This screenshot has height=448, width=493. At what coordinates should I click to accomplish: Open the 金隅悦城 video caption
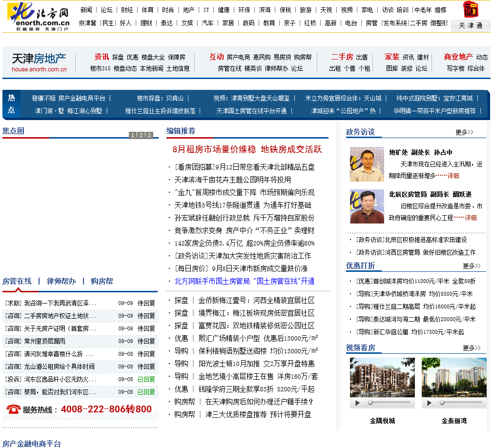(x=382, y=421)
